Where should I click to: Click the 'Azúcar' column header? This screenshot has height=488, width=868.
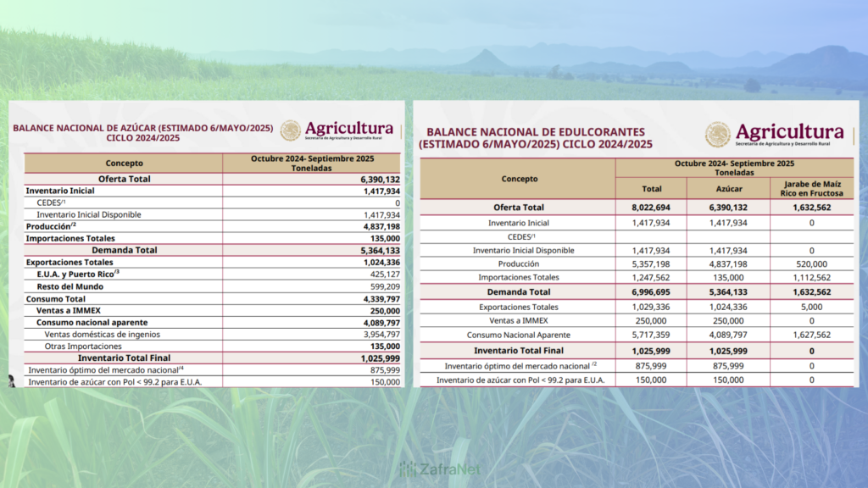tap(729, 189)
